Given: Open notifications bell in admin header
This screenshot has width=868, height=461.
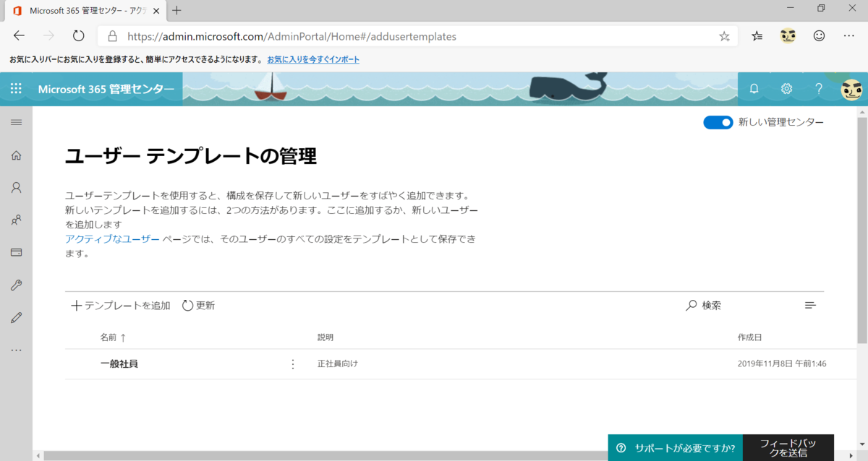Looking at the screenshot, I should point(754,89).
